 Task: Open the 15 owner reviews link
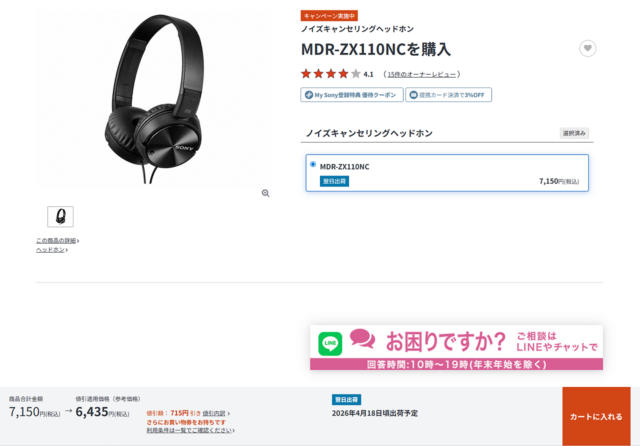[x=422, y=74]
